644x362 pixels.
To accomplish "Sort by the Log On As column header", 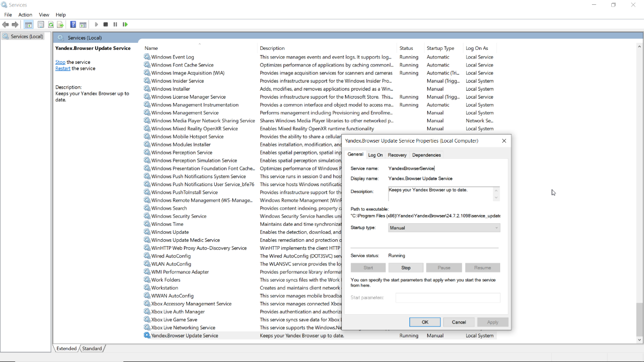I will (x=480, y=48).
